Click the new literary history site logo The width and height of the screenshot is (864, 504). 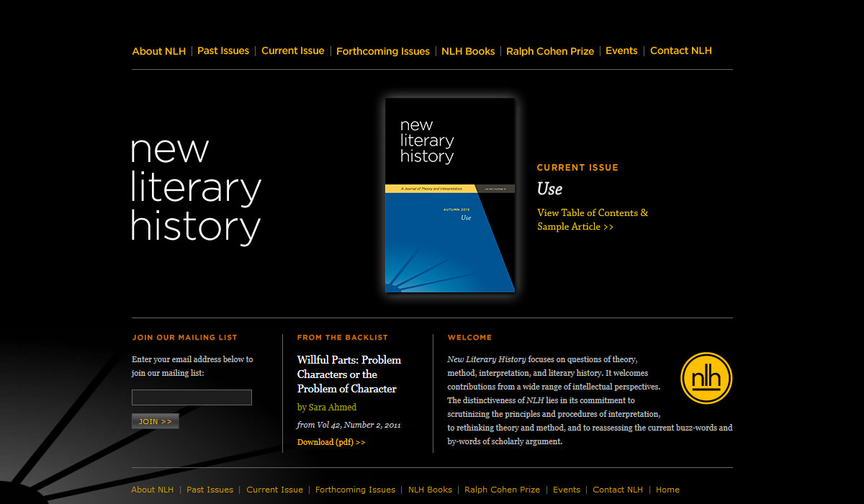196,189
